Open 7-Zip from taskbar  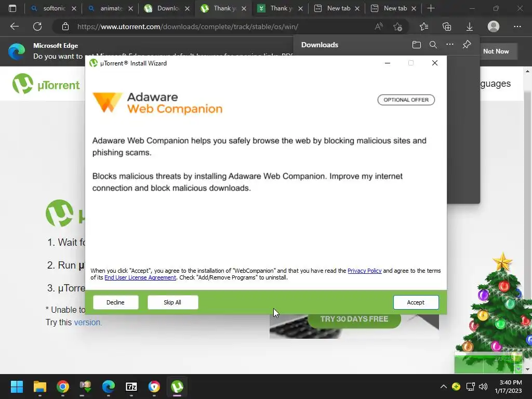[131, 387]
